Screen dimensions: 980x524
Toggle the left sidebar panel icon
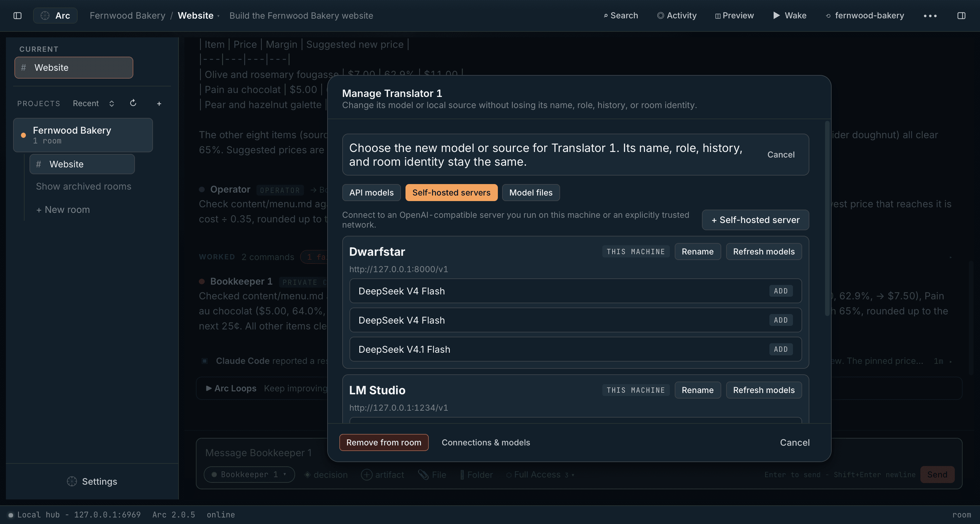17,16
